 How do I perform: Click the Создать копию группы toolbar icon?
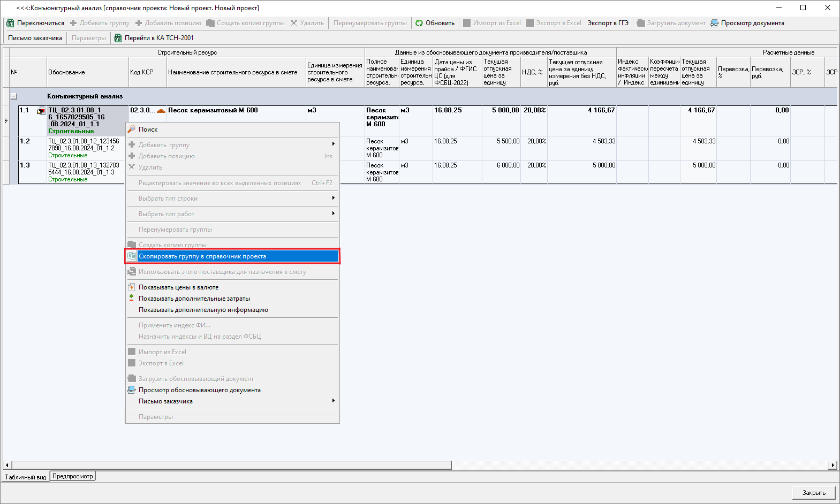tap(210, 23)
